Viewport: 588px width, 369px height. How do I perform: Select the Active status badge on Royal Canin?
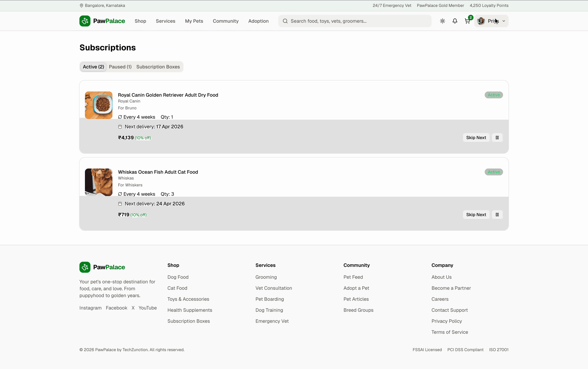(x=494, y=95)
